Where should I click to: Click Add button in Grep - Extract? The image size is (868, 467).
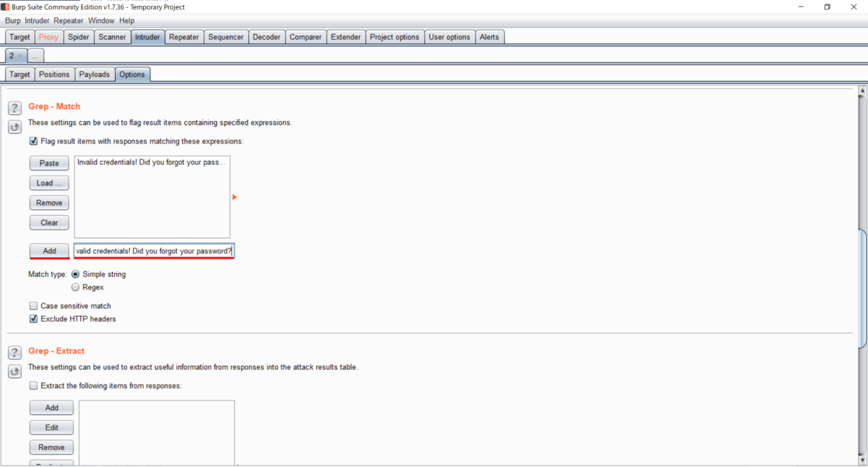pos(51,408)
